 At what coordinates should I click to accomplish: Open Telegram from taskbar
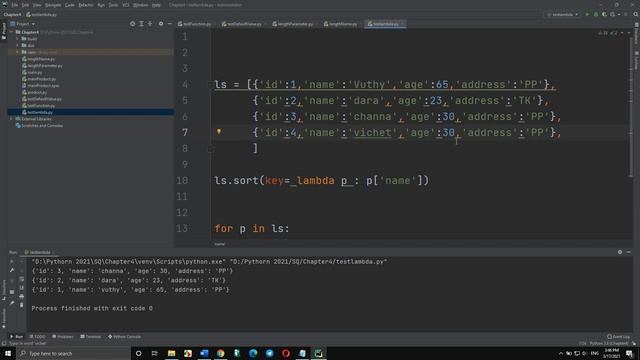click(x=269, y=353)
